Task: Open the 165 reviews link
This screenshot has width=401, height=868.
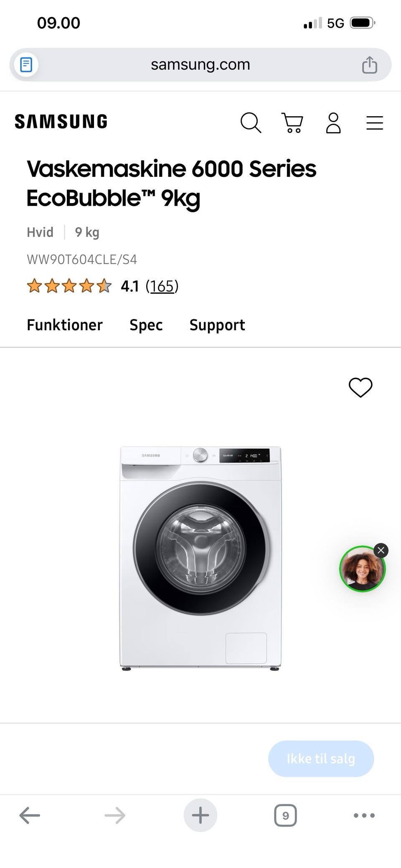Action: tap(162, 286)
